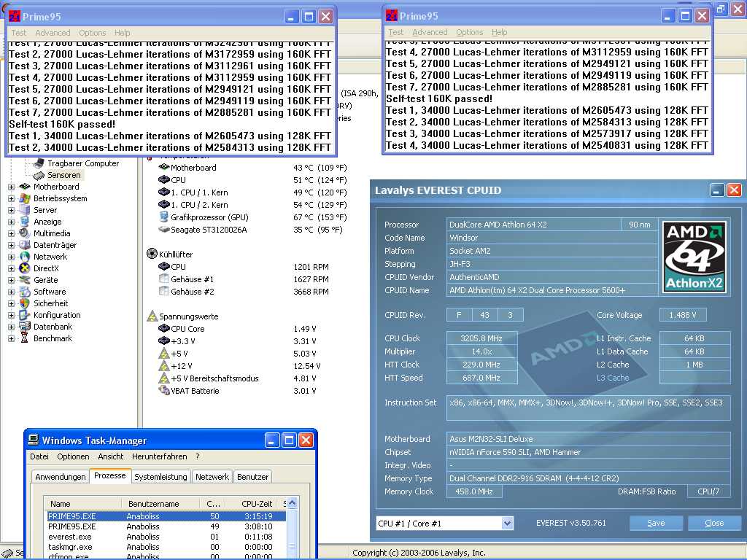This screenshot has height=560, width=747.
Task: Click CPU Clock 3205.8 MHz field
Action: point(481,338)
